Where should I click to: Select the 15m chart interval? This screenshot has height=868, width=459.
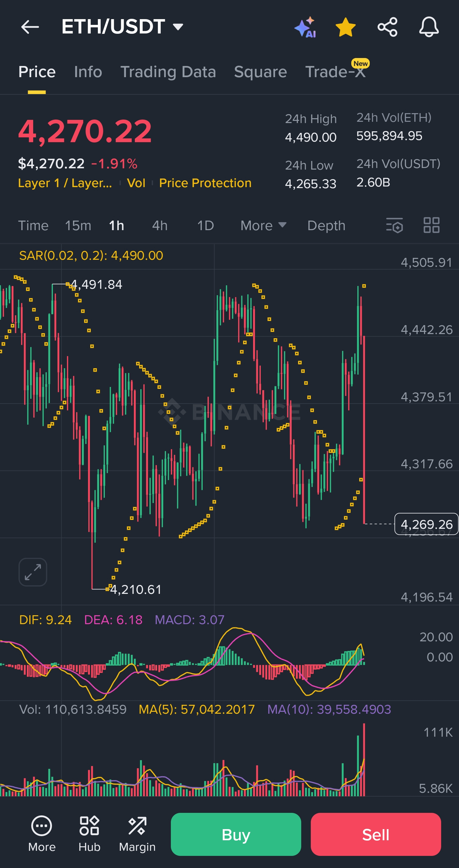click(78, 225)
